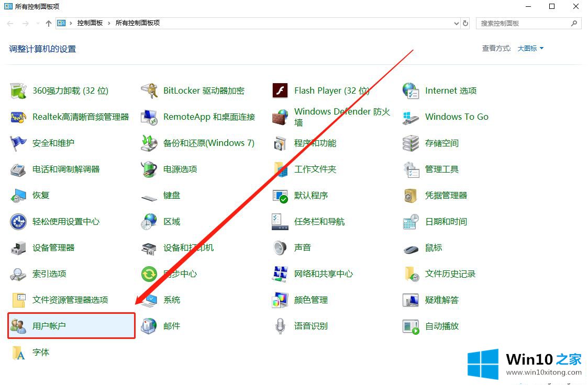Open the 备份和还原(Windows 7) icon
This screenshot has height=386, width=588.
coord(149,143)
